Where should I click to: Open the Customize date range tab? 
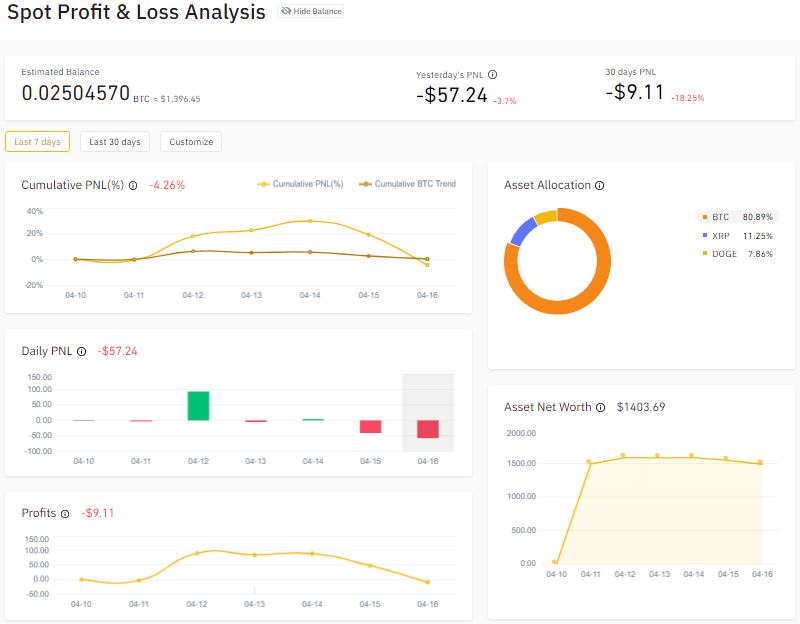click(191, 142)
